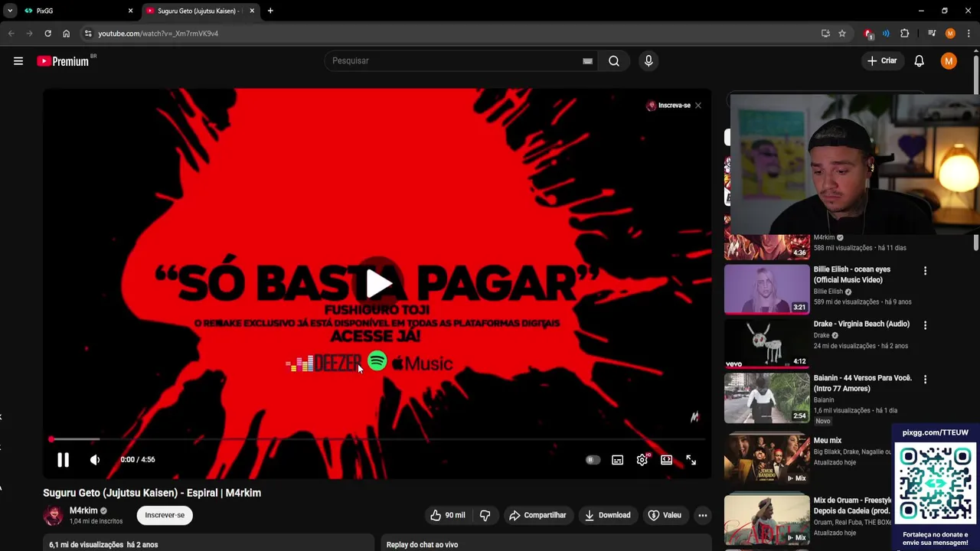Open the on-screen keyboard icon in search
Screen dimensions: 980x551
[x=587, y=61]
